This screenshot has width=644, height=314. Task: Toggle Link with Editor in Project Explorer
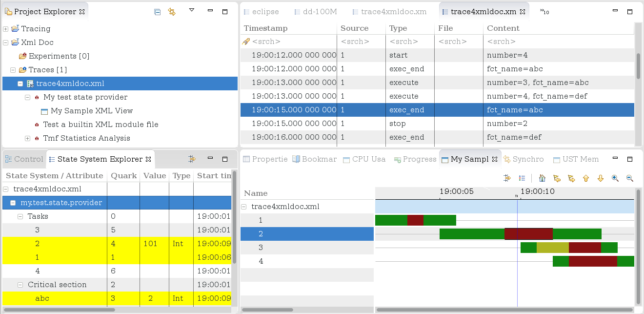pos(172,12)
